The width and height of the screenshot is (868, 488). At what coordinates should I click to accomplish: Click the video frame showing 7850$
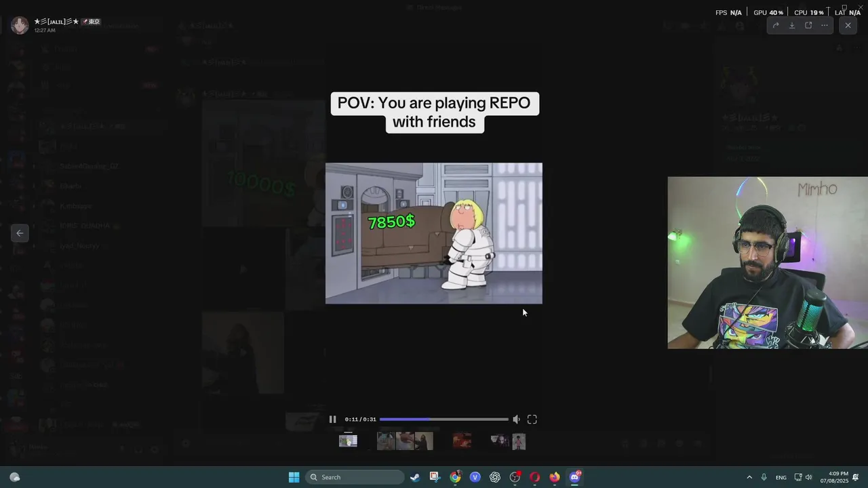click(x=434, y=233)
